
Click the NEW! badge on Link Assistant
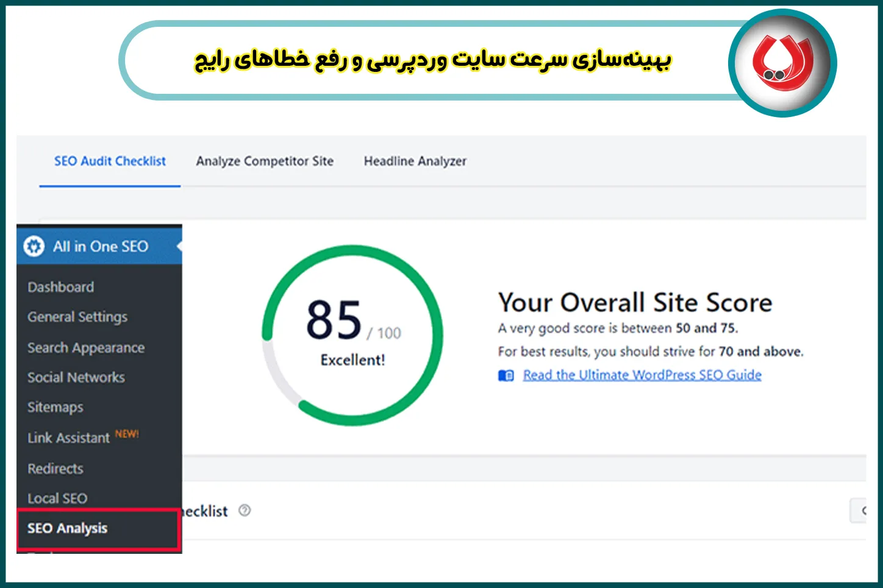[x=127, y=434]
